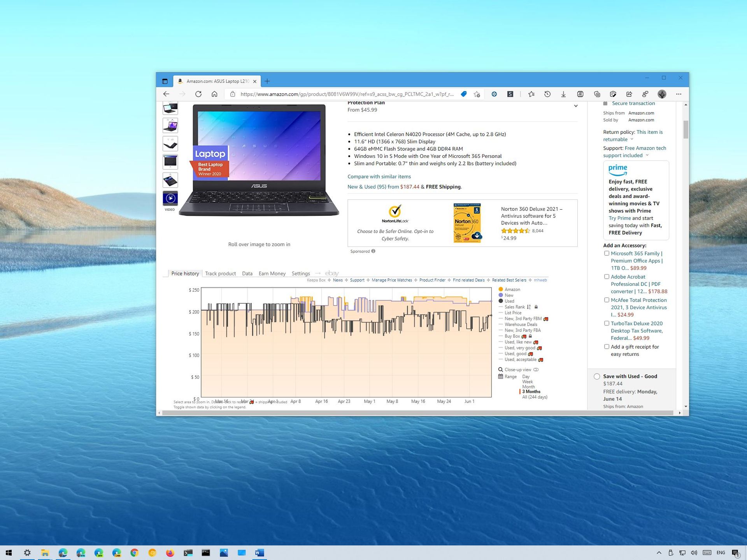This screenshot has height=560, width=747.
Task: Expand the Return policy details
Action: coord(632,139)
